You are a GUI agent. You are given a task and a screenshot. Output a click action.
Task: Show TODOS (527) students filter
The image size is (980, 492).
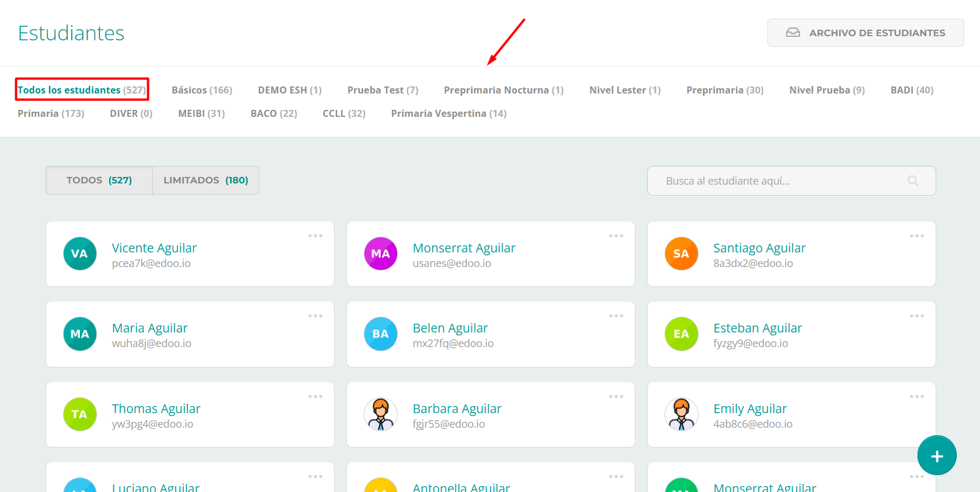99,180
